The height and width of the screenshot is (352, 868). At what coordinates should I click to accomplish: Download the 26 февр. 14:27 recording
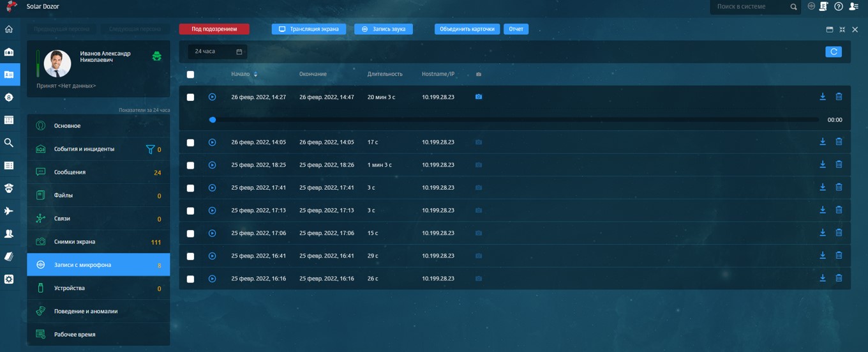click(x=823, y=96)
